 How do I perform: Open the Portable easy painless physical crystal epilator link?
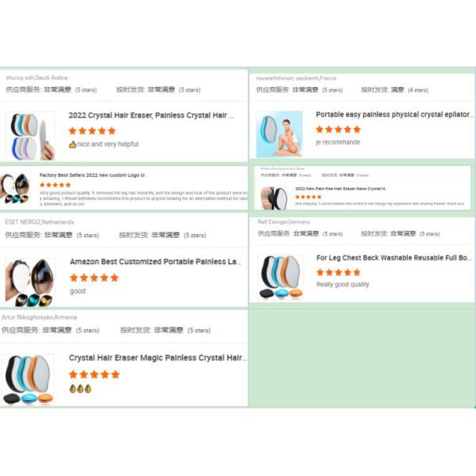[x=393, y=114]
